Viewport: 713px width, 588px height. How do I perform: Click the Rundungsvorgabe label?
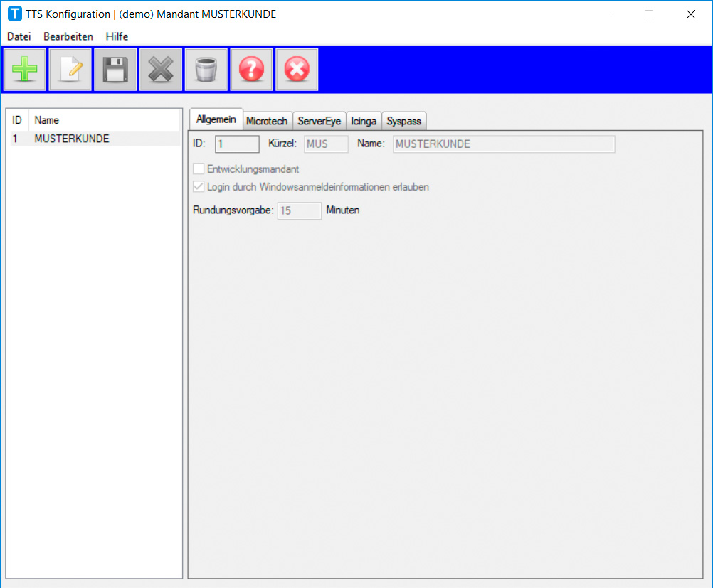(x=233, y=210)
